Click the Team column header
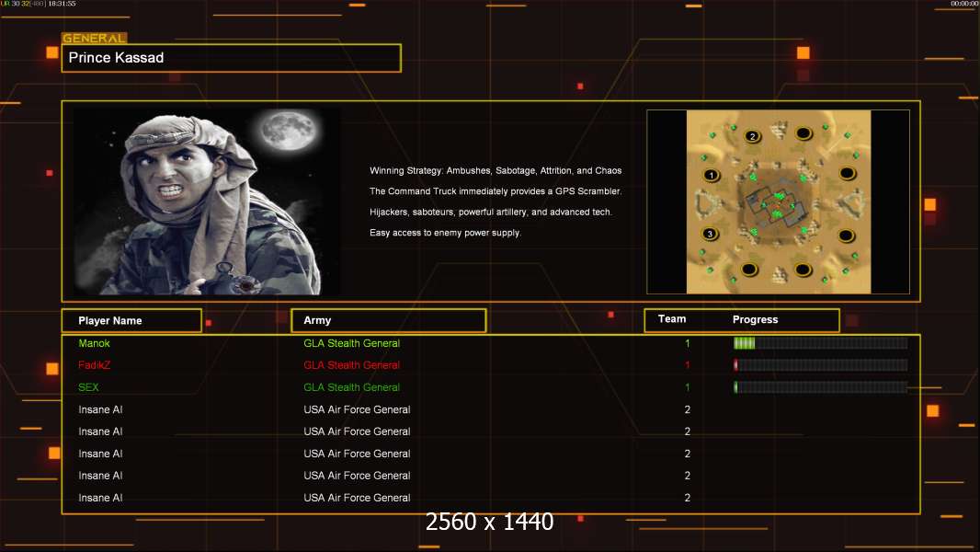 [672, 319]
